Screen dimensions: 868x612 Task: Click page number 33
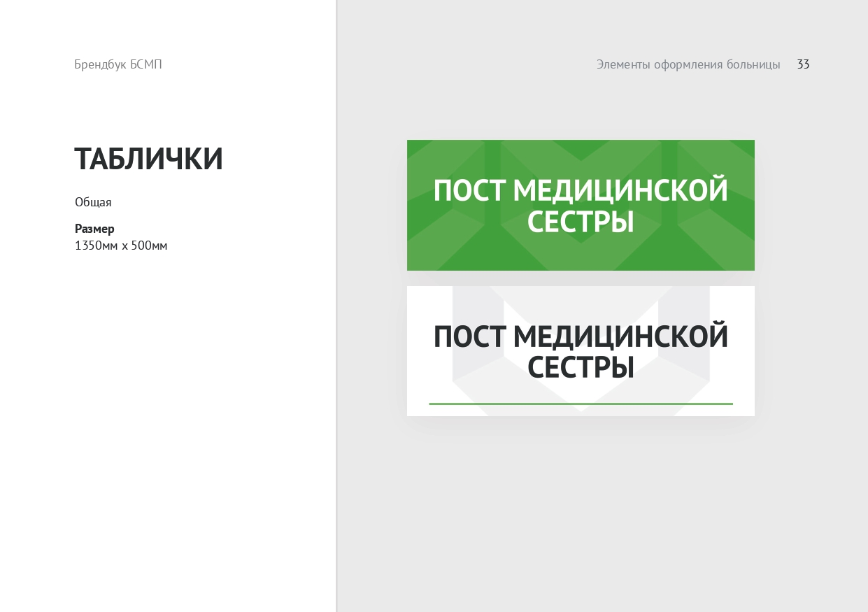coord(803,64)
